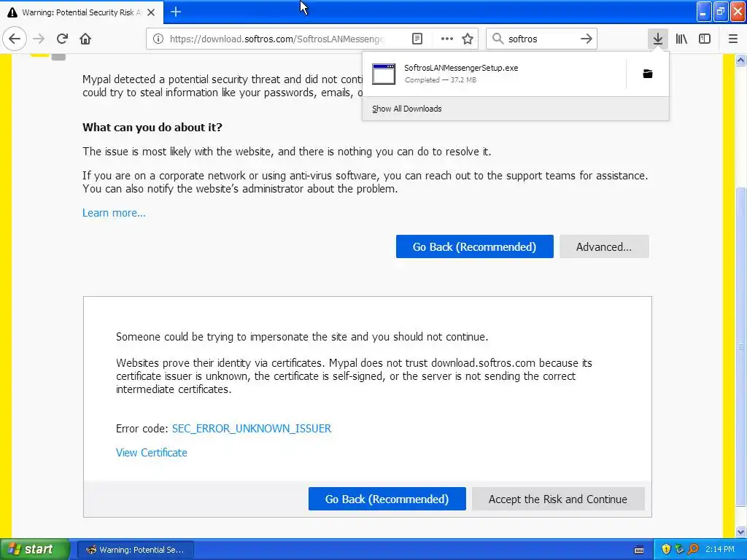Bookmark this page with star icon
This screenshot has width=747, height=560.
[x=468, y=39]
